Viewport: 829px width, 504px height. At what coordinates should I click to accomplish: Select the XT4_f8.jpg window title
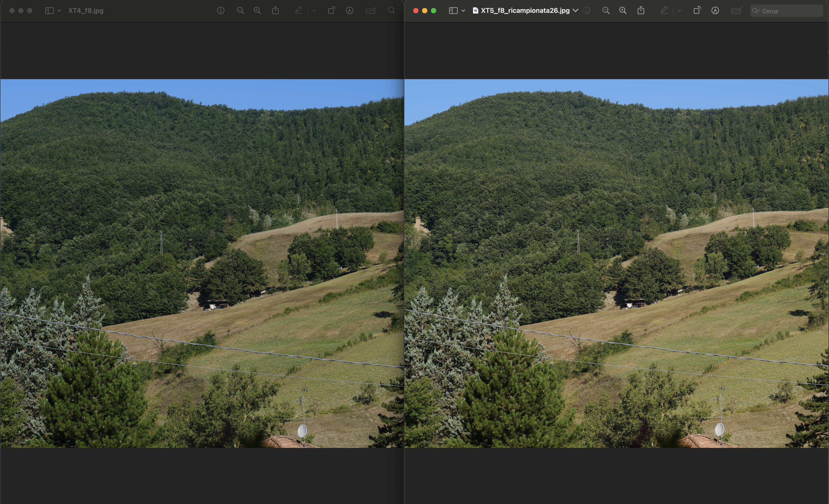[86, 10]
